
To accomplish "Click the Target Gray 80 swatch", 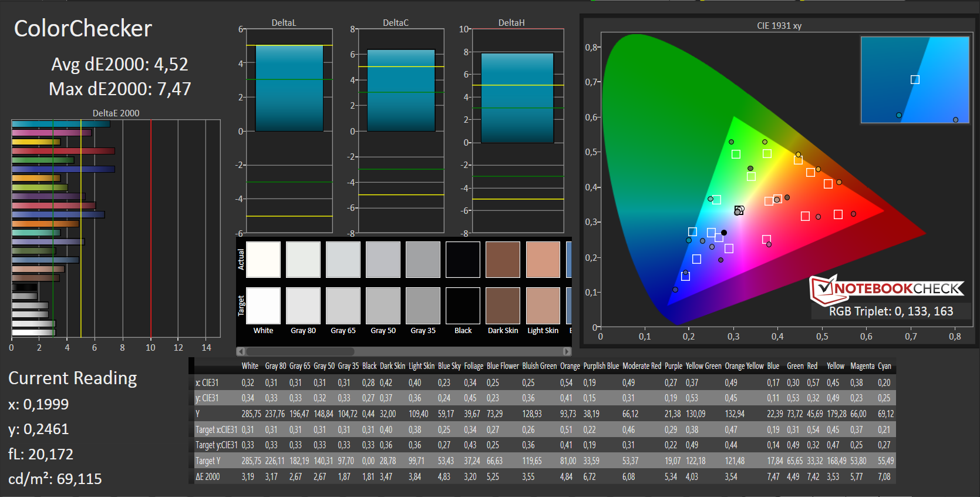I will click(303, 305).
